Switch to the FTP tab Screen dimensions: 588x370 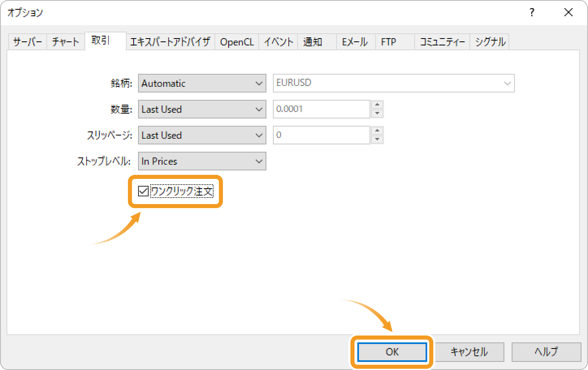pos(395,42)
